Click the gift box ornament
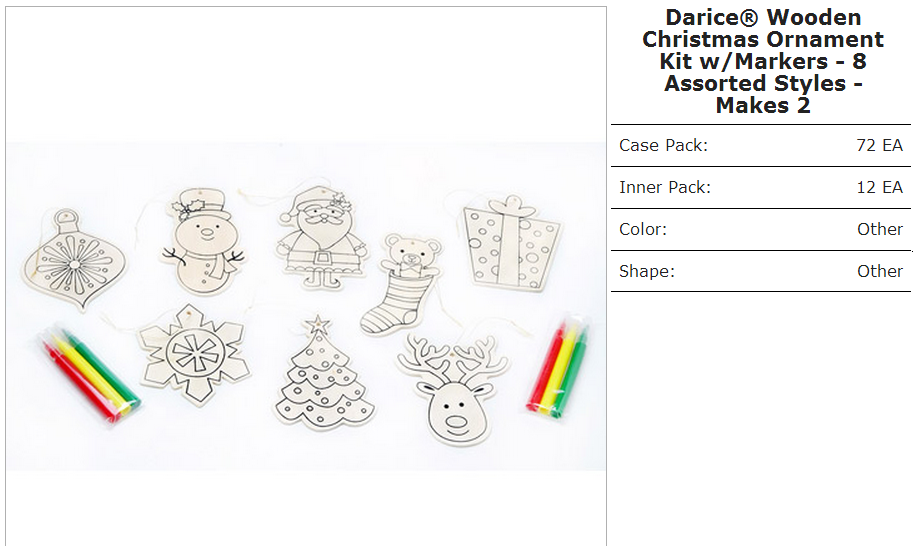The image size is (917, 546). [512, 243]
